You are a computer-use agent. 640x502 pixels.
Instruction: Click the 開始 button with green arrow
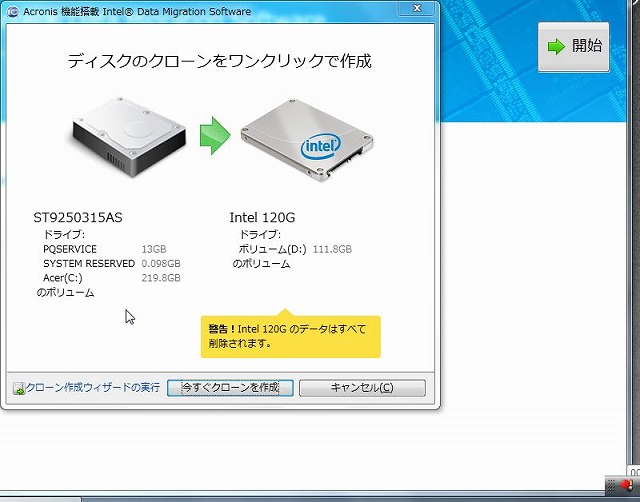[x=573, y=47]
